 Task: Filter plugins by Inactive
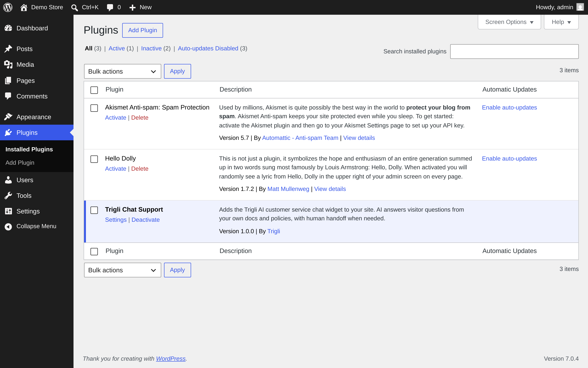coord(151,49)
